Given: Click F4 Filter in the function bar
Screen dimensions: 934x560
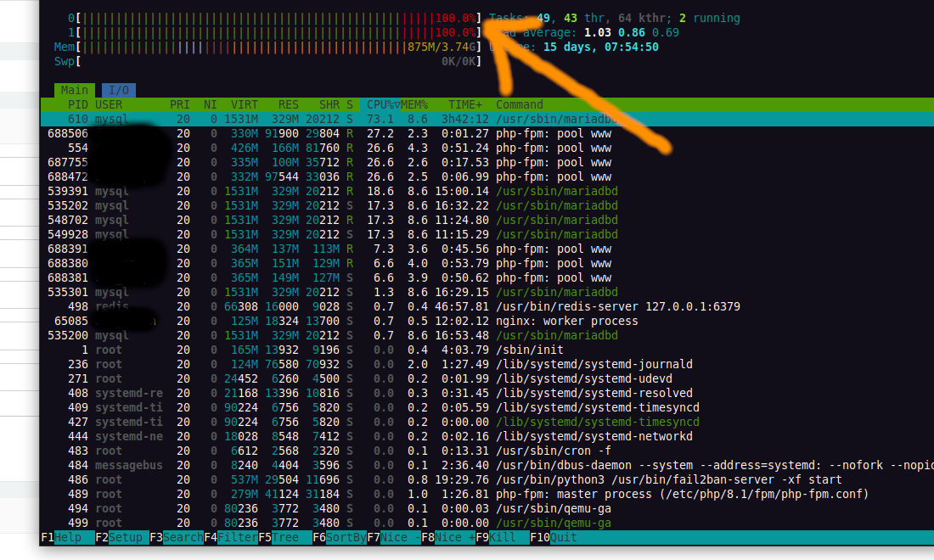Looking at the screenshot, I should click(x=231, y=537).
